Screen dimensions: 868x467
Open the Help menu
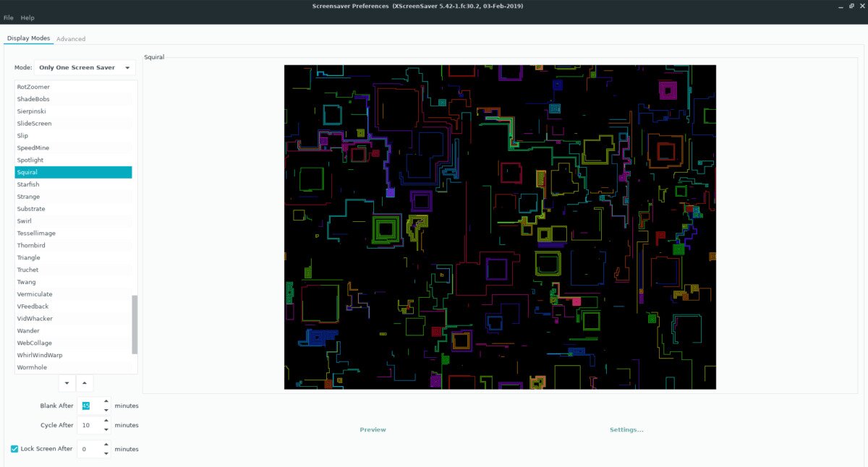tap(27, 17)
